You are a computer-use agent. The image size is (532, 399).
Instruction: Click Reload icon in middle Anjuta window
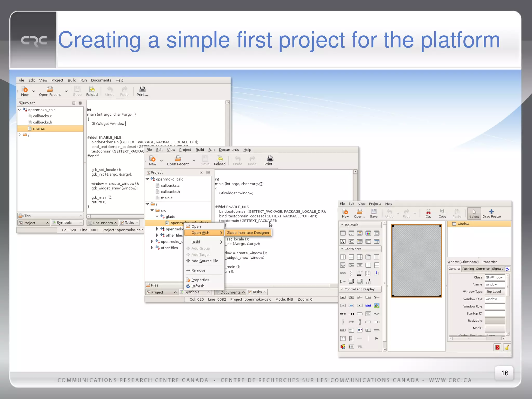pos(220,158)
